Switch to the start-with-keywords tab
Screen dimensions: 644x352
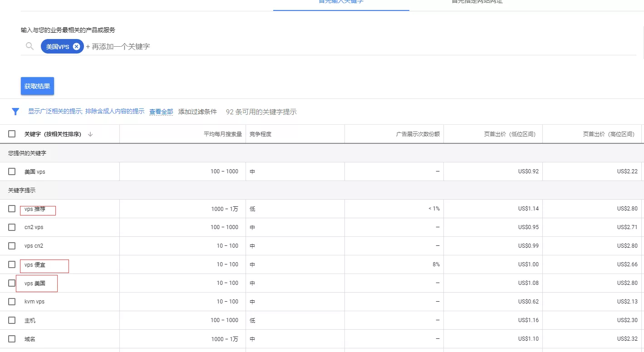pos(341,2)
